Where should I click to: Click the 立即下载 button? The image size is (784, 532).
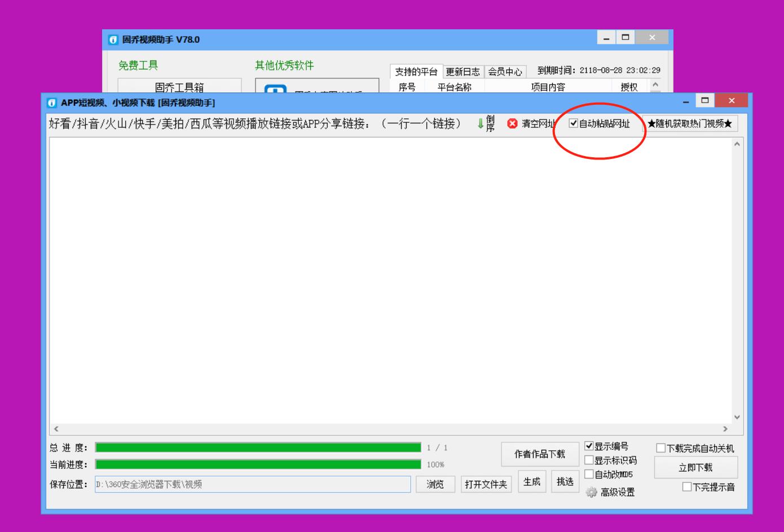(x=695, y=468)
